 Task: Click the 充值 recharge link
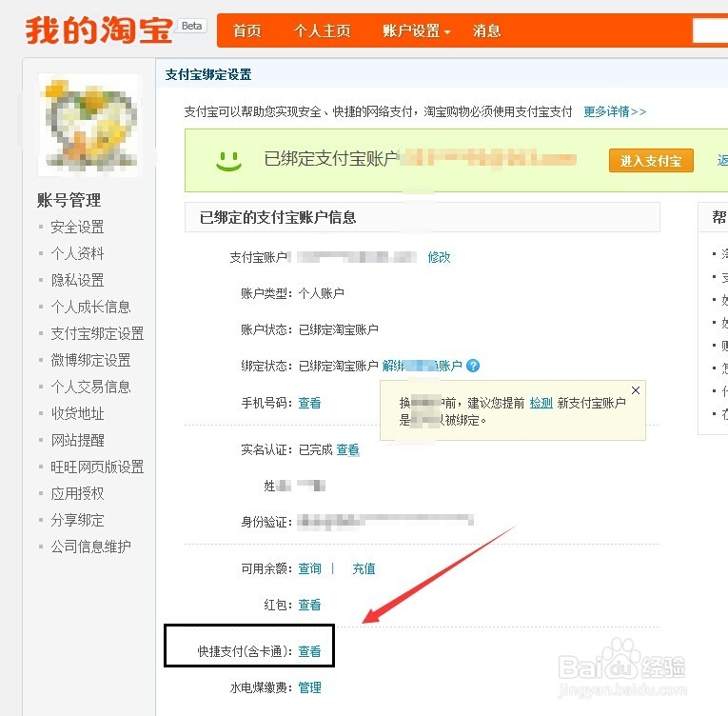coord(364,568)
